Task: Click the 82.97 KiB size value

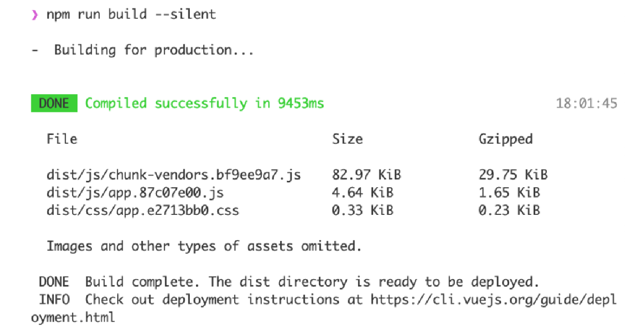Action: pyautogui.click(x=366, y=175)
